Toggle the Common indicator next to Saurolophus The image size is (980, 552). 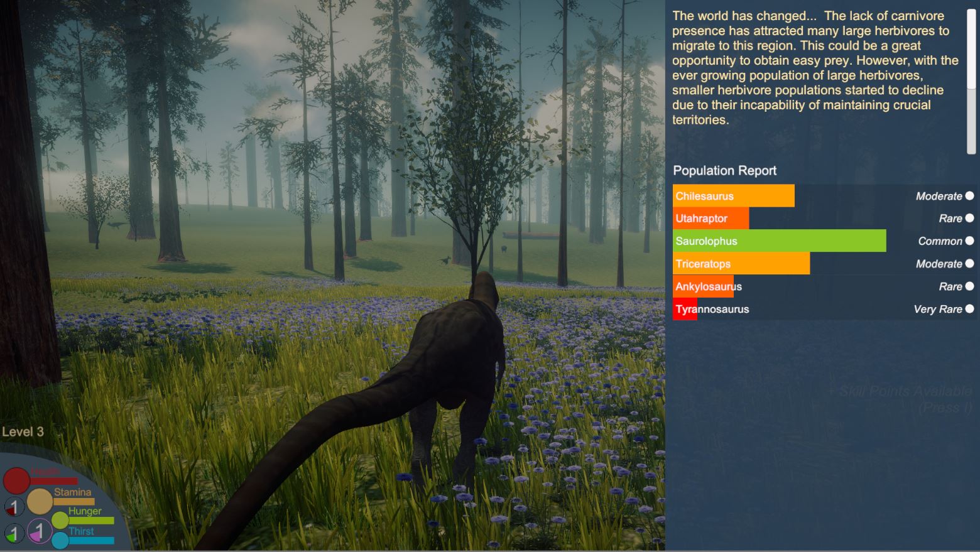pos(971,241)
